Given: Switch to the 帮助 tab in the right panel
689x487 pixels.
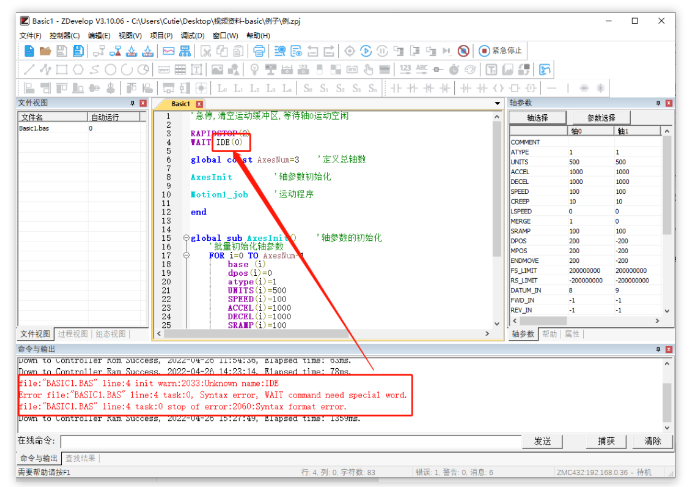Looking at the screenshot, I should 549,334.
